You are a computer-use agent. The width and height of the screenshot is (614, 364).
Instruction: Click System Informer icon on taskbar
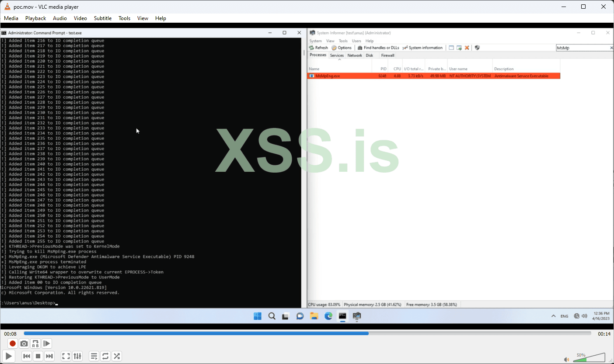point(357,316)
